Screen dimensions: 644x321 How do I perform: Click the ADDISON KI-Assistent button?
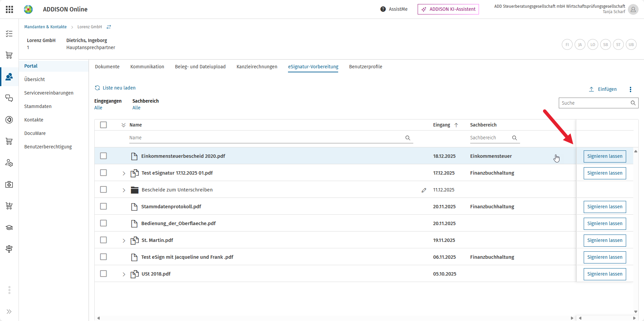pyautogui.click(x=448, y=9)
